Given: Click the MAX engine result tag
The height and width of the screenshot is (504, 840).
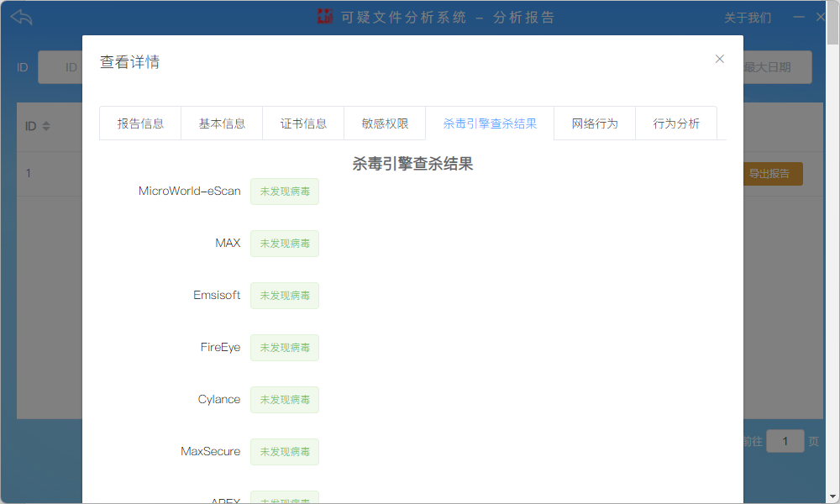Looking at the screenshot, I should (x=285, y=244).
